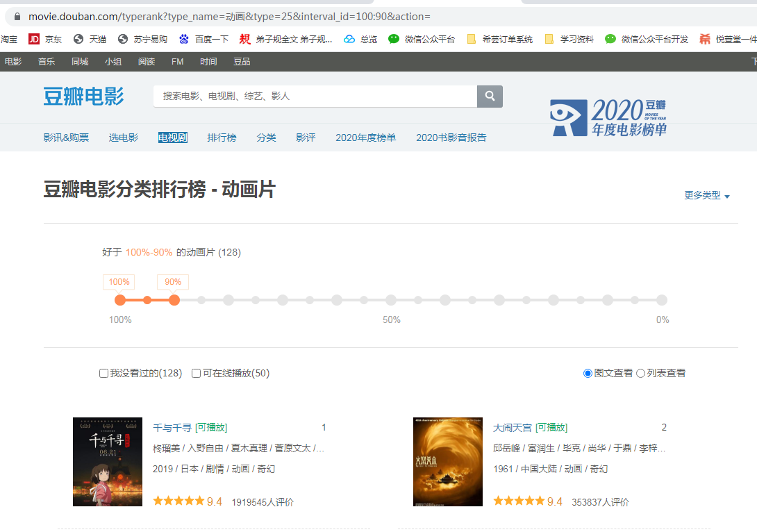757x532 pixels.
Task: Open 豆品 in top navigation bar
Action: click(x=242, y=61)
